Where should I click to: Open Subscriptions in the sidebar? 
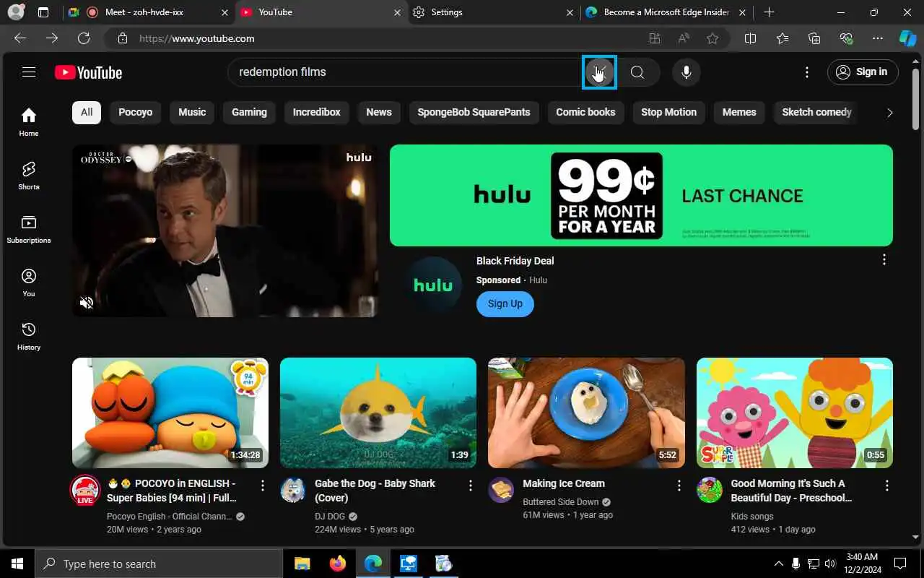tap(29, 228)
